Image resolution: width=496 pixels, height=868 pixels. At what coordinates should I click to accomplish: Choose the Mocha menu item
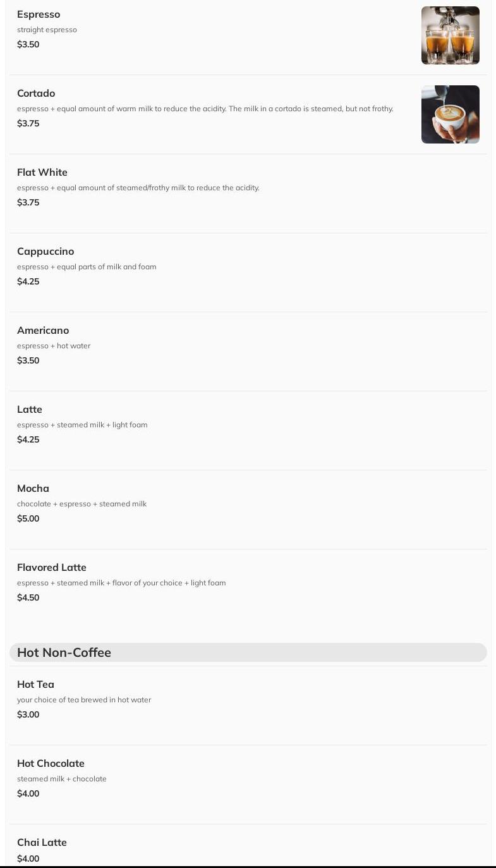[x=33, y=489]
